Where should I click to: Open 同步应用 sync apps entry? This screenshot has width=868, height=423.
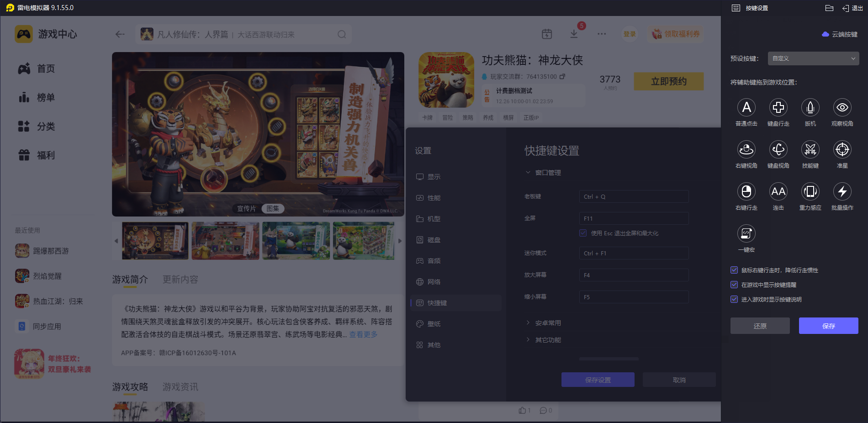pos(38,326)
